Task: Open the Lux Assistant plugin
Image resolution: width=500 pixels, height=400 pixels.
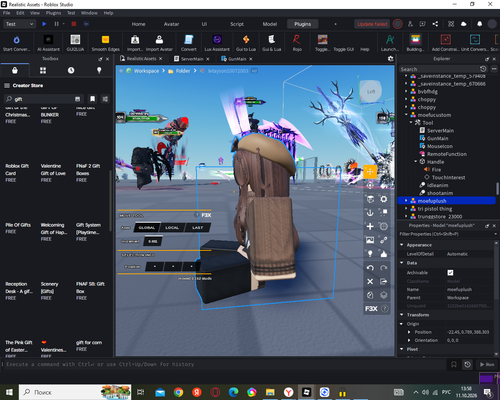Action: click(x=217, y=43)
